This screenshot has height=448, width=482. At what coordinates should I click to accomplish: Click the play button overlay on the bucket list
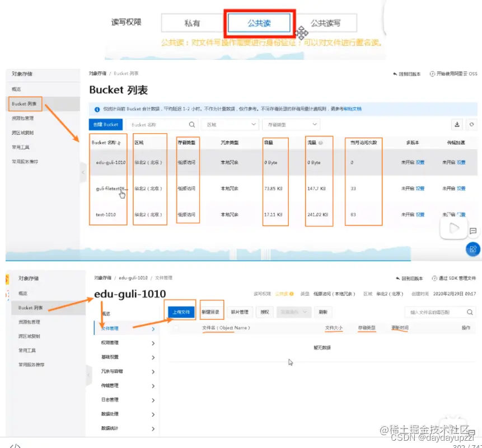(453, 228)
